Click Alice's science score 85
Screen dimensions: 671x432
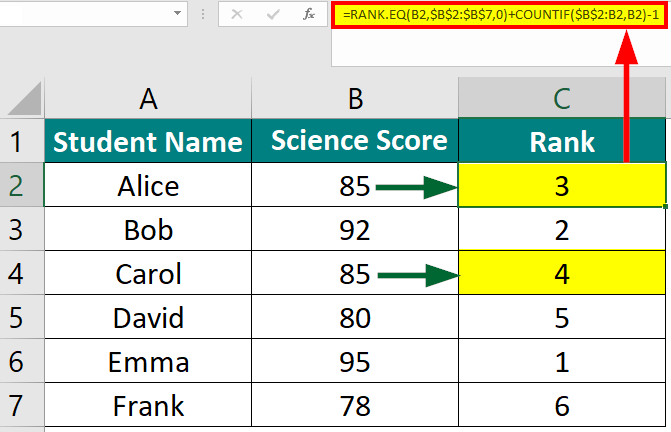[355, 185]
